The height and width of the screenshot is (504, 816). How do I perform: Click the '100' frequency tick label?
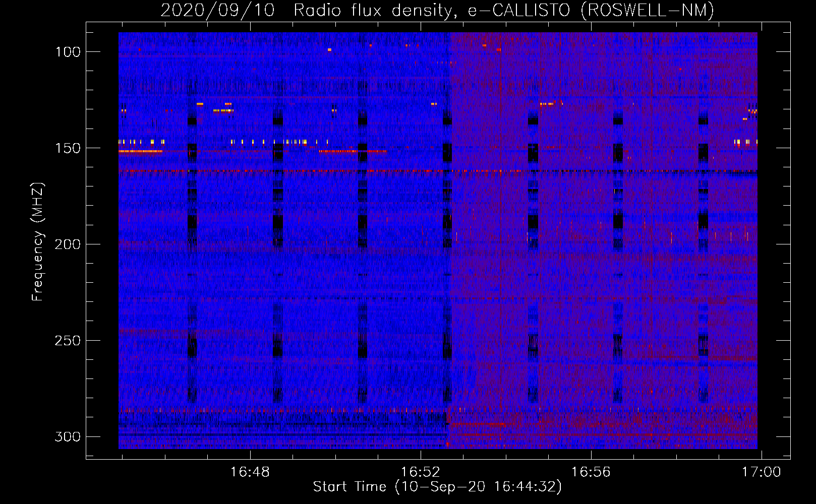(68, 52)
